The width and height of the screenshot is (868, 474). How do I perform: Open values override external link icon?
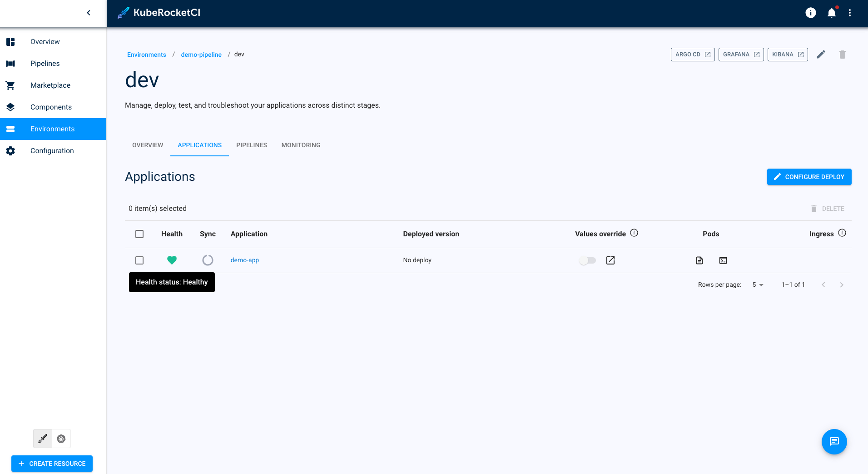coord(610,260)
